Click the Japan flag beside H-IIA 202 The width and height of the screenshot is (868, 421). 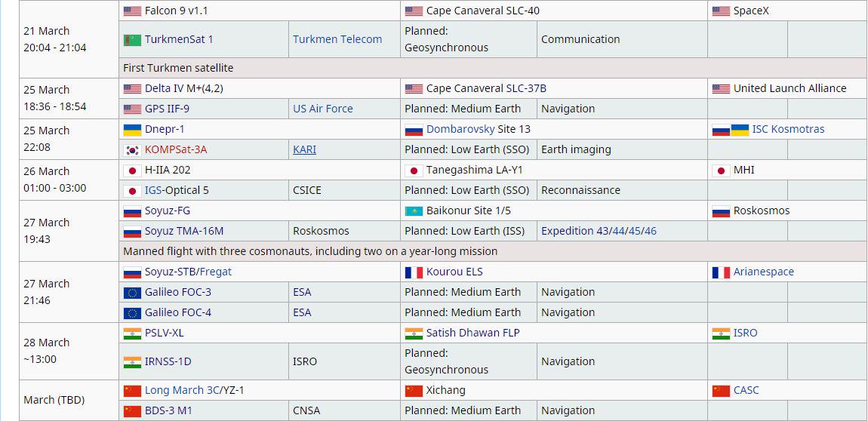132,171
